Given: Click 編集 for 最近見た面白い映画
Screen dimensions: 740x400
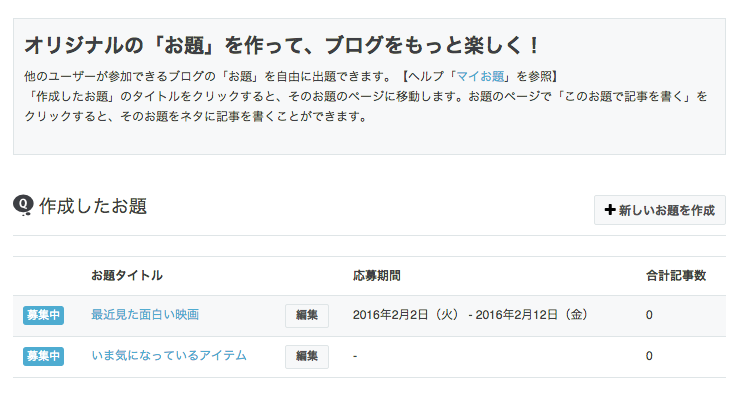Looking at the screenshot, I should click(307, 316).
